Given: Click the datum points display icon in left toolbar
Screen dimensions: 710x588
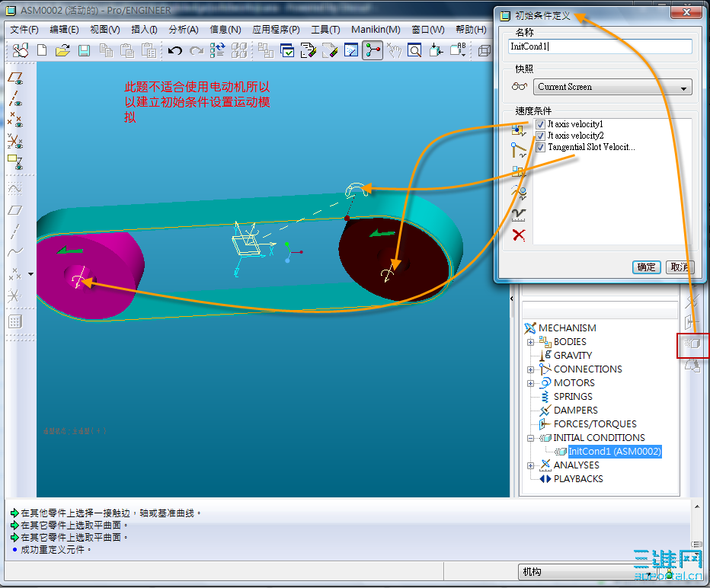Looking at the screenshot, I should pos(15,120).
